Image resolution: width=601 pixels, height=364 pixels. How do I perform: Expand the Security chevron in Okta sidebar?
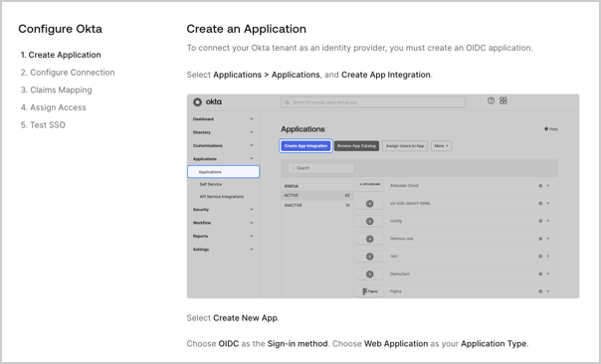[252, 210]
